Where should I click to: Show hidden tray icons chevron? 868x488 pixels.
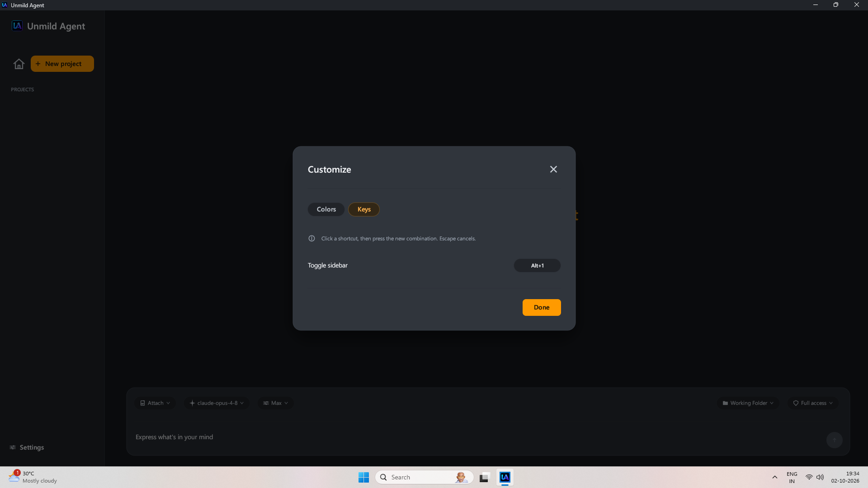tap(774, 477)
